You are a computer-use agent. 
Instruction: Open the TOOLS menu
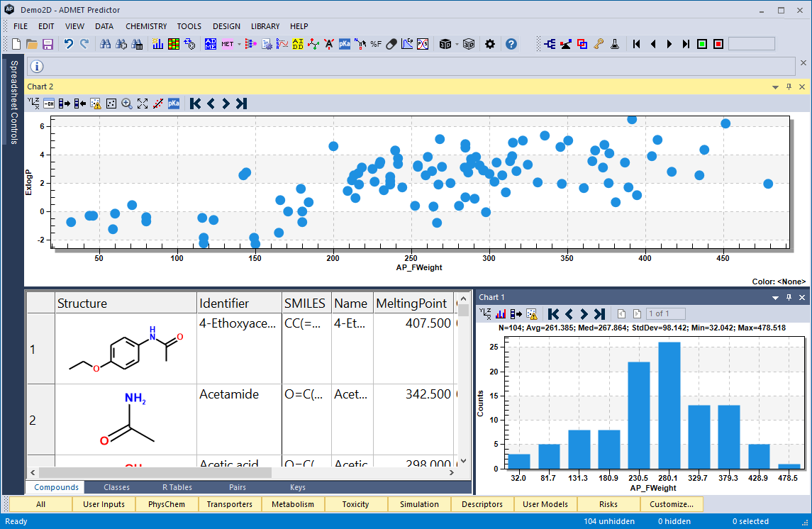pos(189,26)
